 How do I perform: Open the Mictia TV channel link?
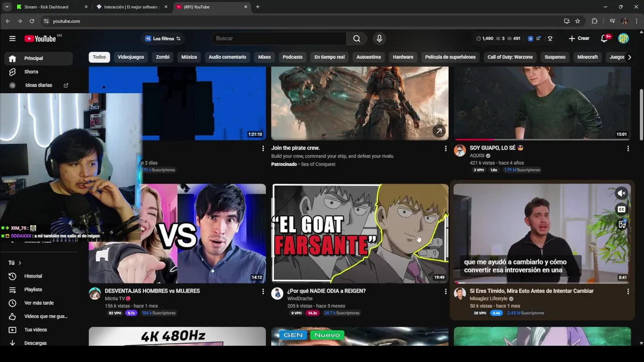pos(115,299)
